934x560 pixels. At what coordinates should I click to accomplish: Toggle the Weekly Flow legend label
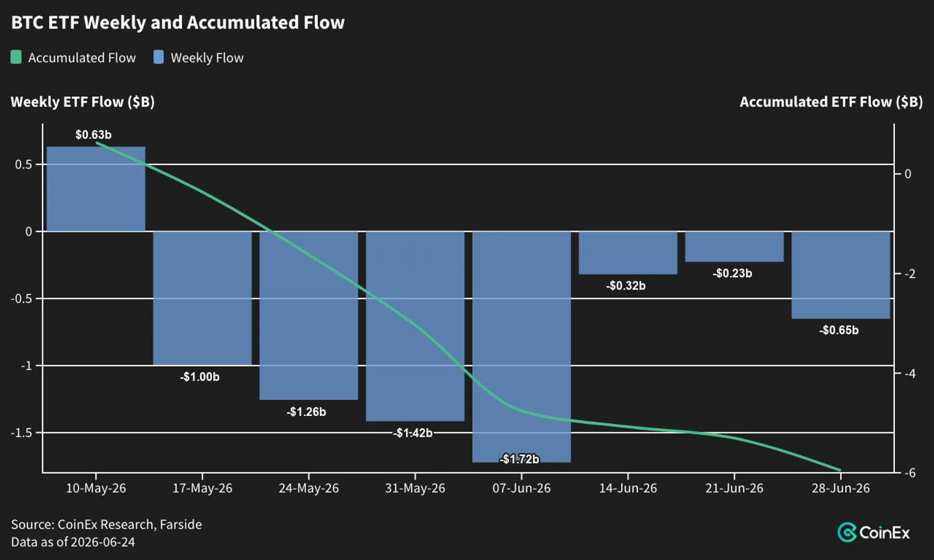[207, 58]
